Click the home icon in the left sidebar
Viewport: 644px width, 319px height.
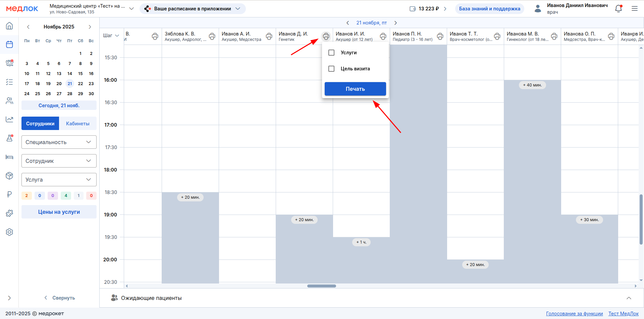tap(9, 26)
